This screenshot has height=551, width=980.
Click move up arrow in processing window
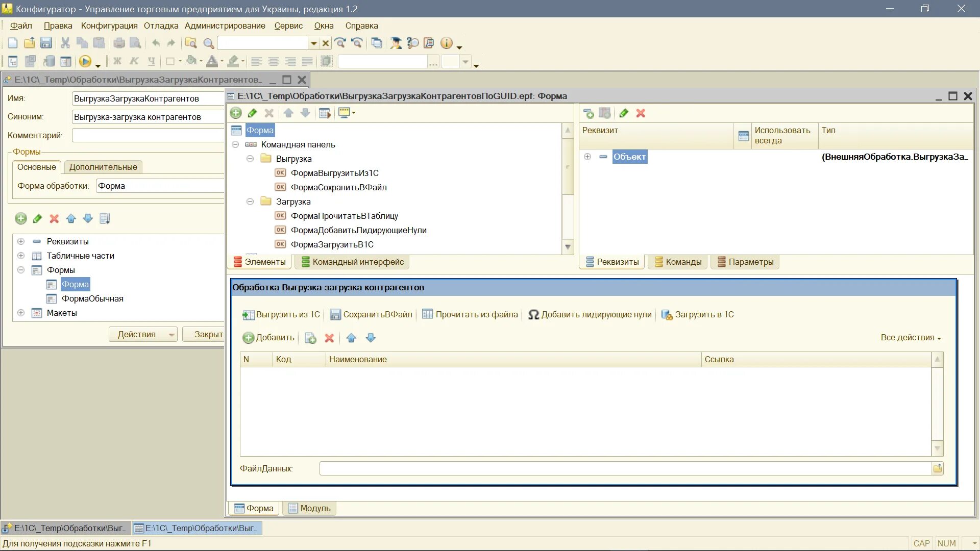(x=71, y=219)
